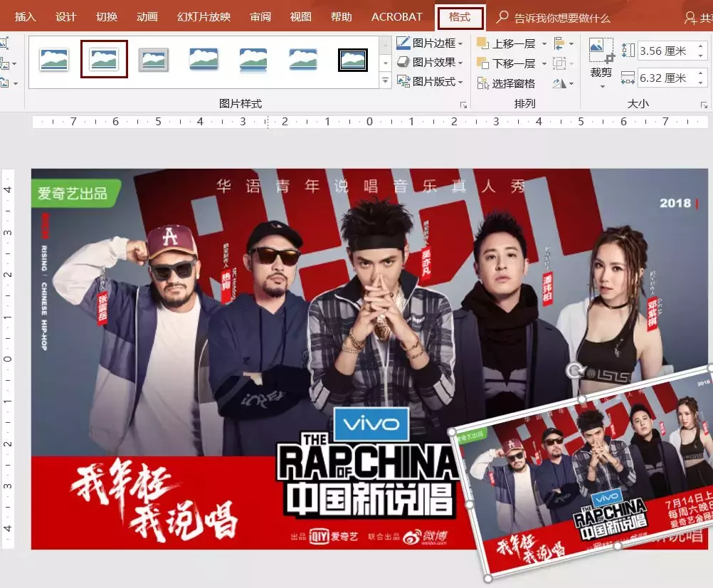
Task: Expand the 上移一层 dropdown arrow
Action: point(544,44)
